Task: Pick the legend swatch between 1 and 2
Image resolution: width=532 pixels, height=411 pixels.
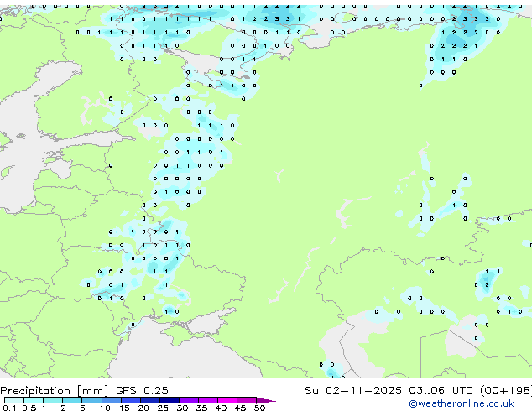Action: tap(53, 400)
